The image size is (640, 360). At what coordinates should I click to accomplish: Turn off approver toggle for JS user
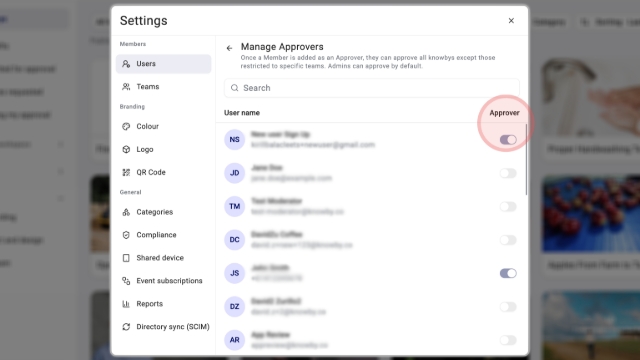(508, 273)
